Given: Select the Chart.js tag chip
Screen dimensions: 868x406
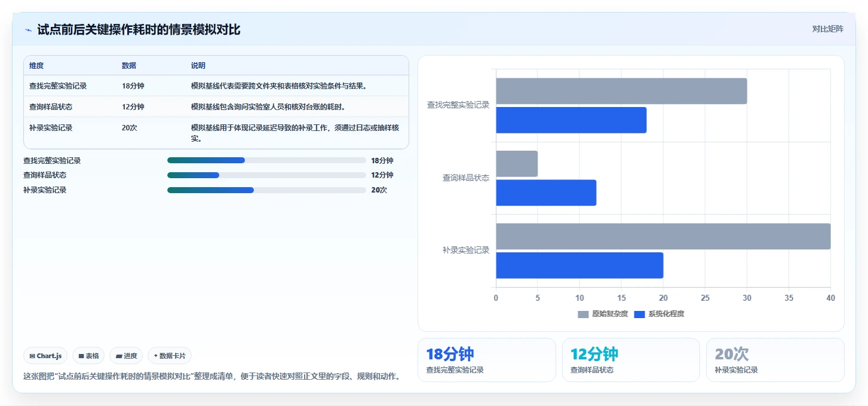Looking at the screenshot, I should pos(46,356).
